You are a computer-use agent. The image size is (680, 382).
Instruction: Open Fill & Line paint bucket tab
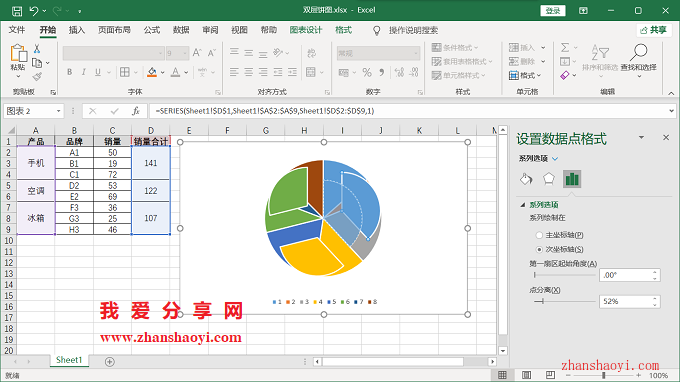pyautogui.click(x=526, y=179)
